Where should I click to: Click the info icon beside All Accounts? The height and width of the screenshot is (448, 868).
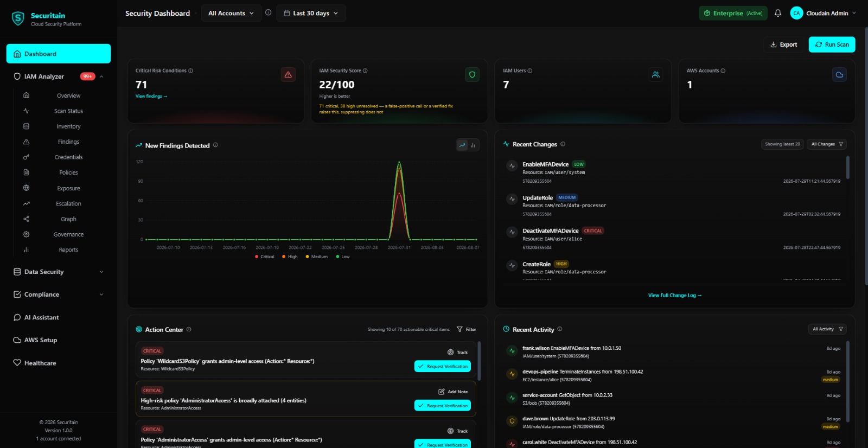click(x=268, y=12)
